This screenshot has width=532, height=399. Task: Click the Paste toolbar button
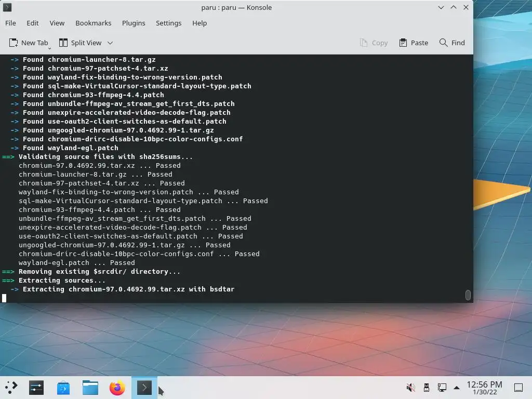point(414,43)
